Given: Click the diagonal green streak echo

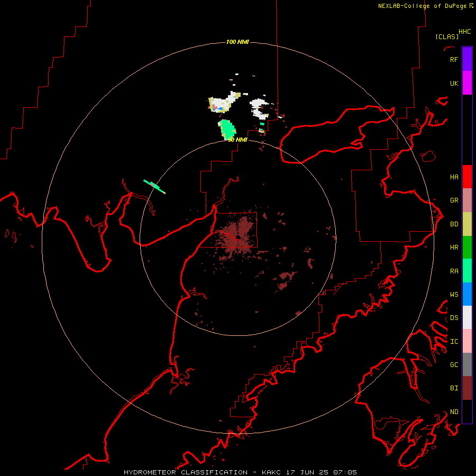Looking at the screenshot, I should point(154,186).
